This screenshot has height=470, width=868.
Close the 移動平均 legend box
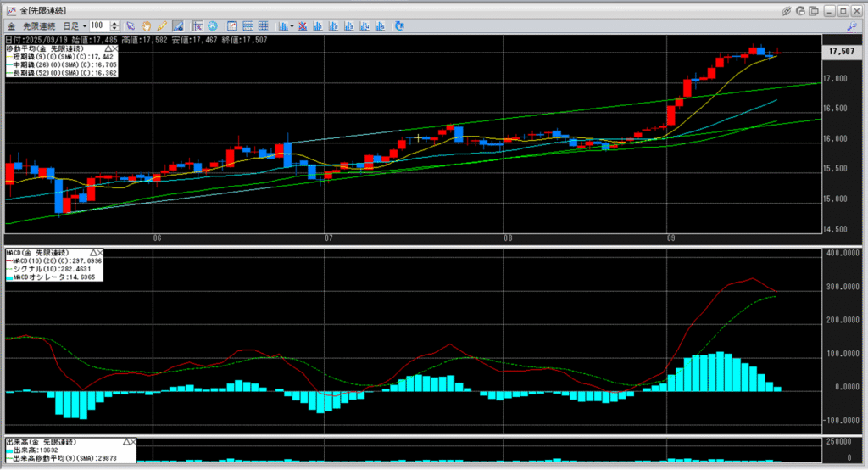click(x=114, y=48)
